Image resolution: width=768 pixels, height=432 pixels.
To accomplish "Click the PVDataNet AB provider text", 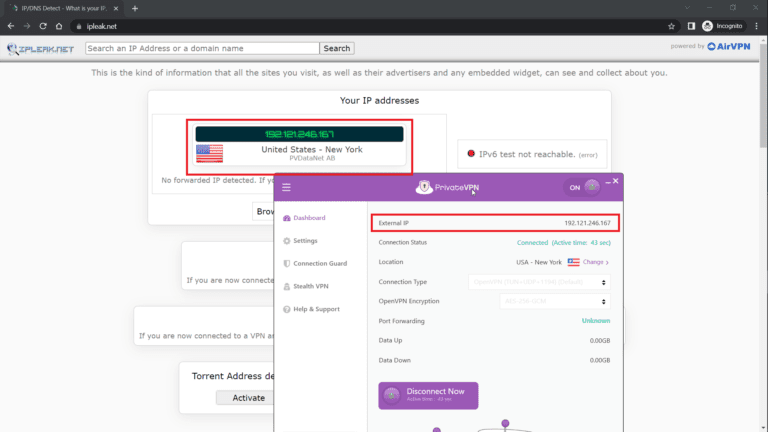I will point(312,158).
